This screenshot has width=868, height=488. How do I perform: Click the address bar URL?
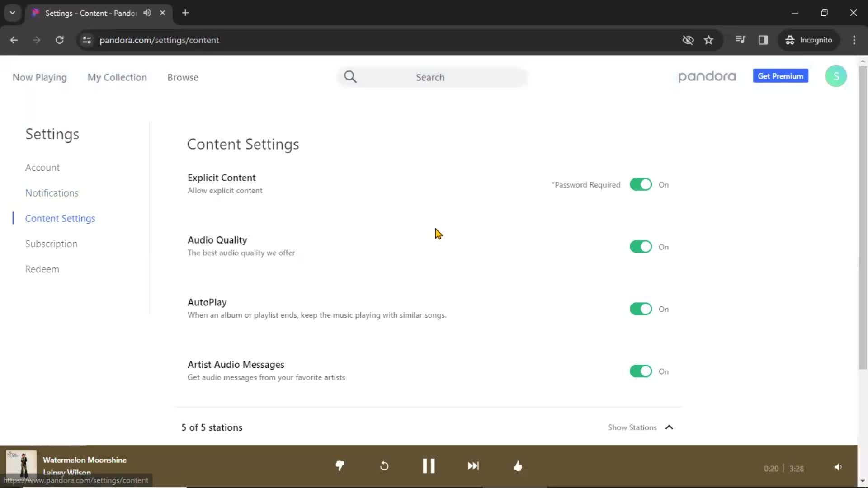click(159, 40)
